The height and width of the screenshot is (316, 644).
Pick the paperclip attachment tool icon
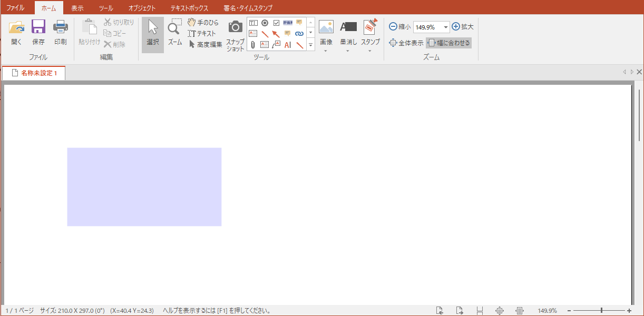click(x=253, y=45)
